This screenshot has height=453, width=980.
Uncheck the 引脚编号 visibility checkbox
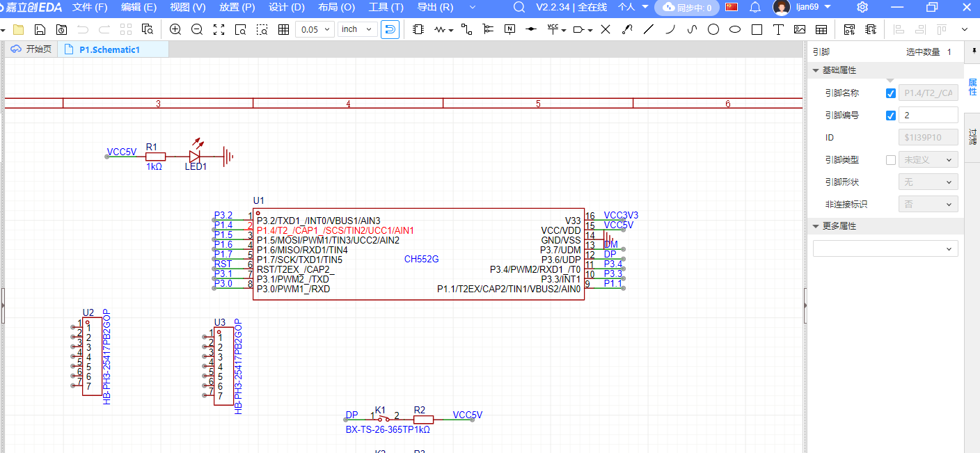pos(891,116)
